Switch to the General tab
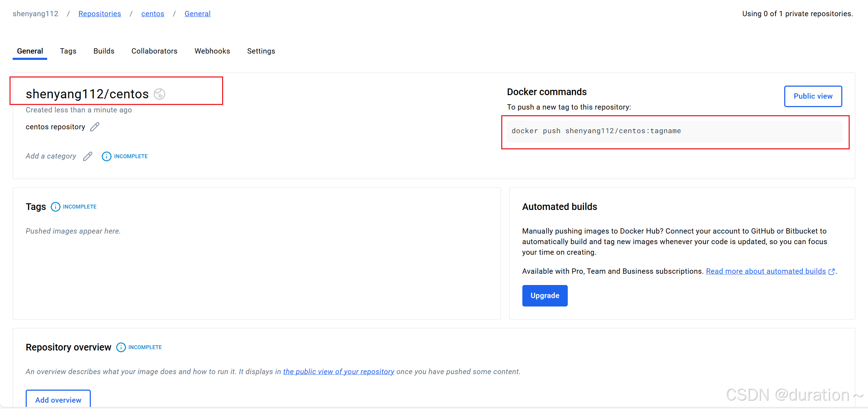This screenshot has width=868, height=409. point(30,51)
